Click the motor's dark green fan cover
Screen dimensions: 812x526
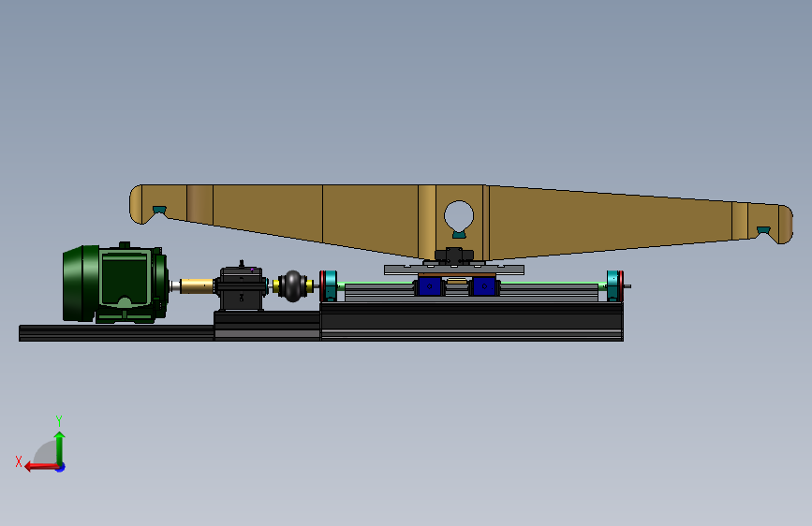click(x=81, y=284)
